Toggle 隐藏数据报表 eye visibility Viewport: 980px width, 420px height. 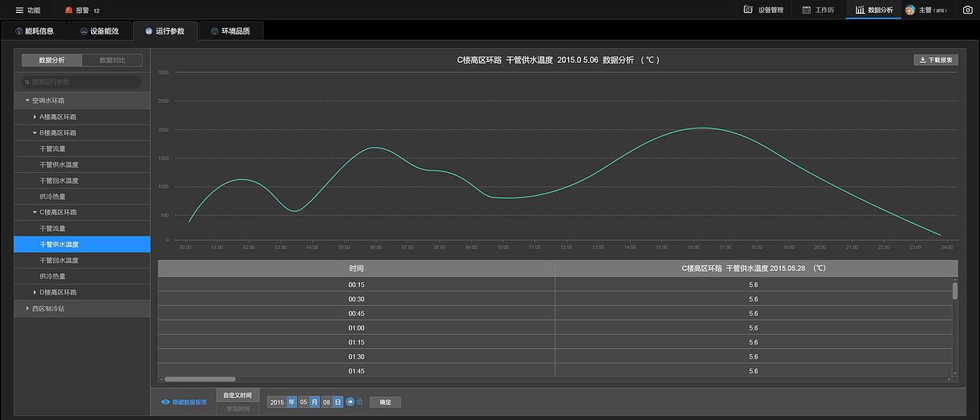tap(165, 402)
